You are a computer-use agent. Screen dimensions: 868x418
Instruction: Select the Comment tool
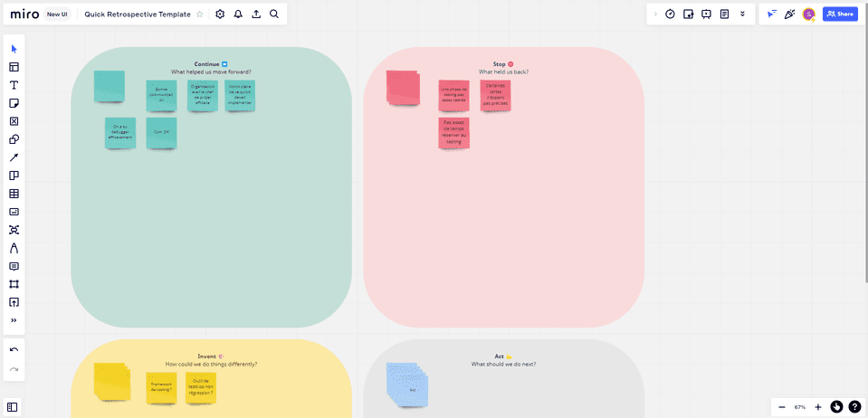point(14,266)
